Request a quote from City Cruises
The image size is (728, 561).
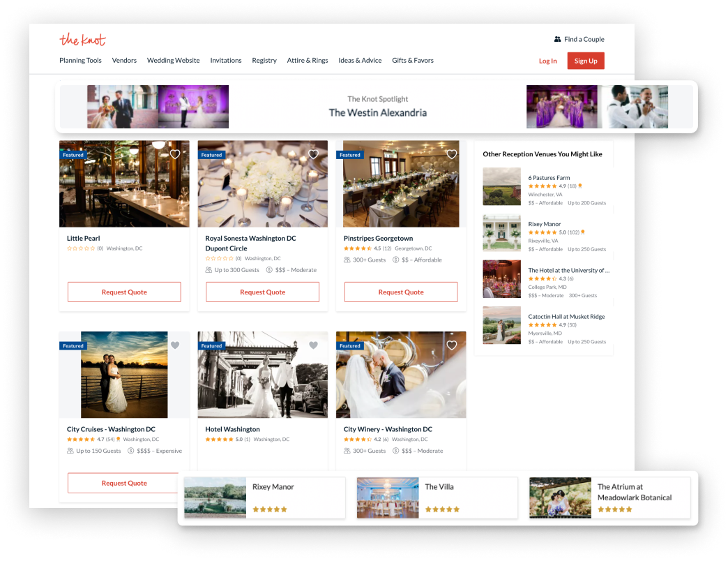(x=124, y=483)
